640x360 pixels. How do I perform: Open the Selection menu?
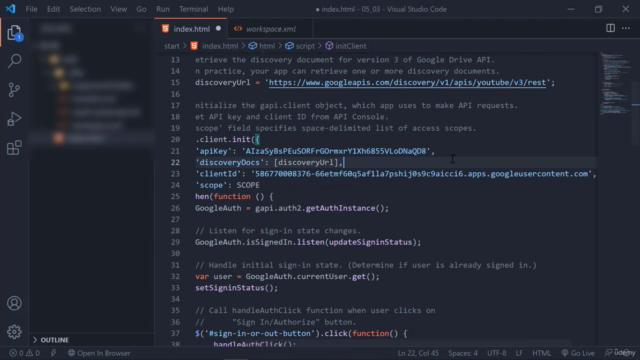[85, 9]
